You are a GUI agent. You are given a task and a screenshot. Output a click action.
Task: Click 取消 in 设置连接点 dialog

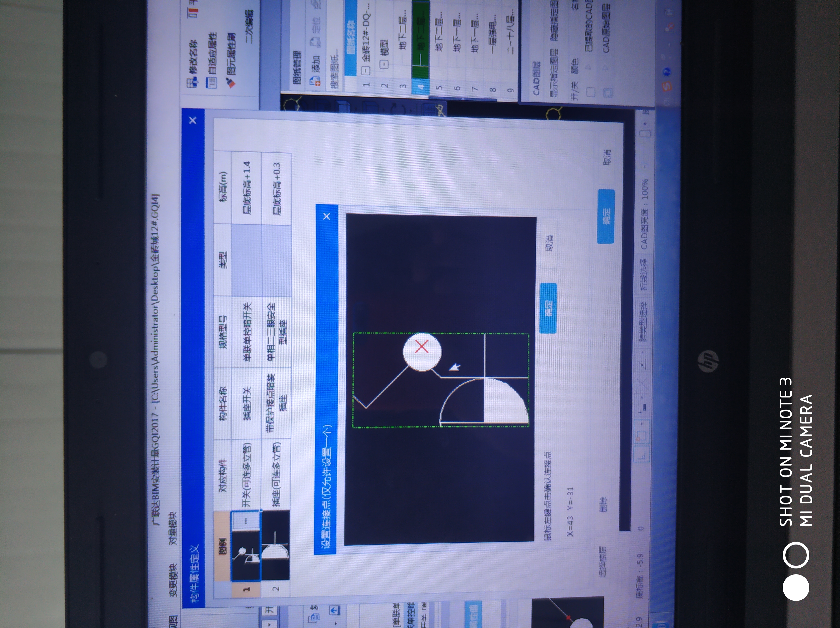pos(549,242)
